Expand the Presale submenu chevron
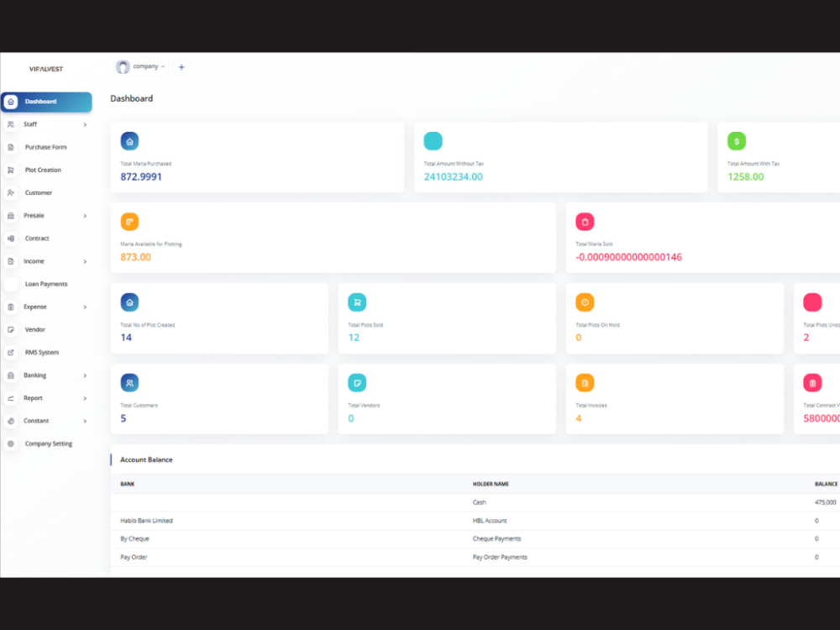The image size is (840, 630). pyautogui.click(x=85, y=216)
